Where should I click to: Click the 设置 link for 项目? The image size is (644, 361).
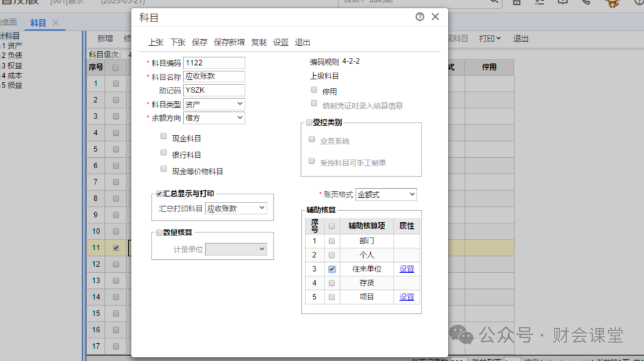point(407,297)
